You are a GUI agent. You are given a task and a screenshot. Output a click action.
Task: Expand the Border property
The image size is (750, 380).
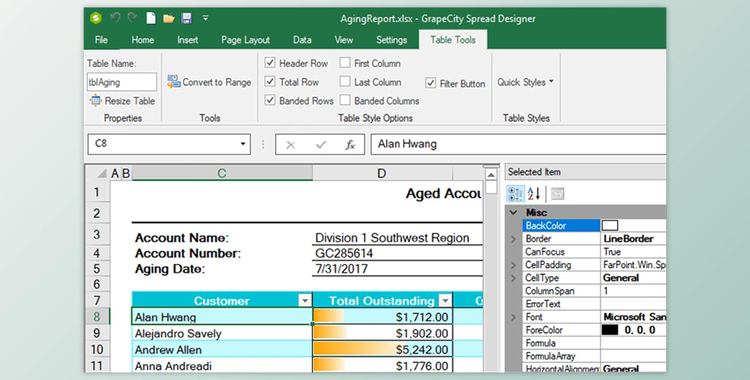pos(514,239)
